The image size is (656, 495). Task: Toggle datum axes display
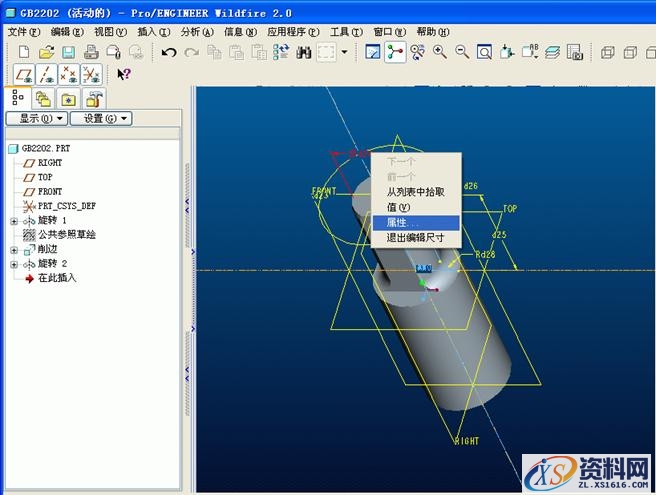click(44, 74)
